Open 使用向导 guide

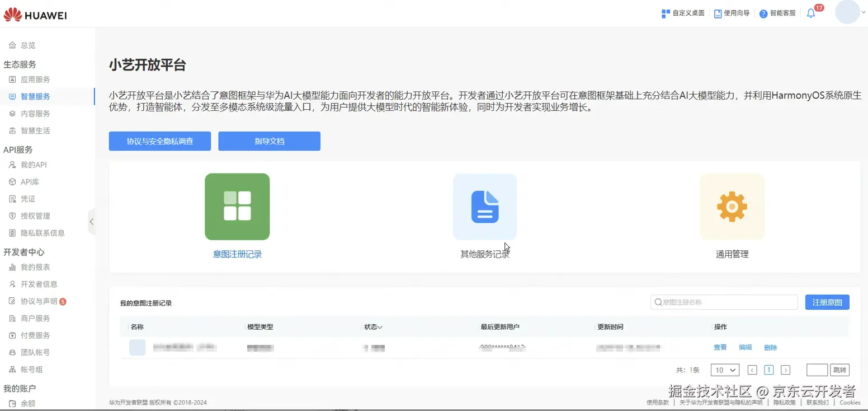pos(732,13)
